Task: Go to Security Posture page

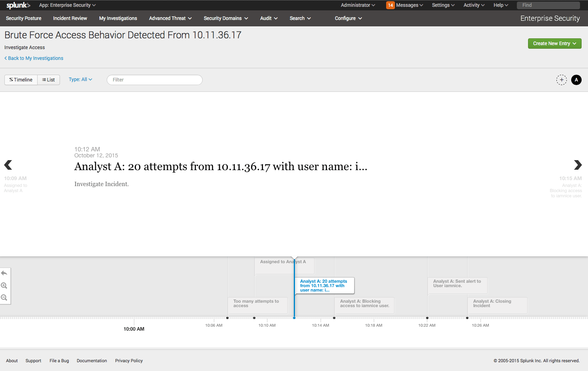Action: coord(24,18)
